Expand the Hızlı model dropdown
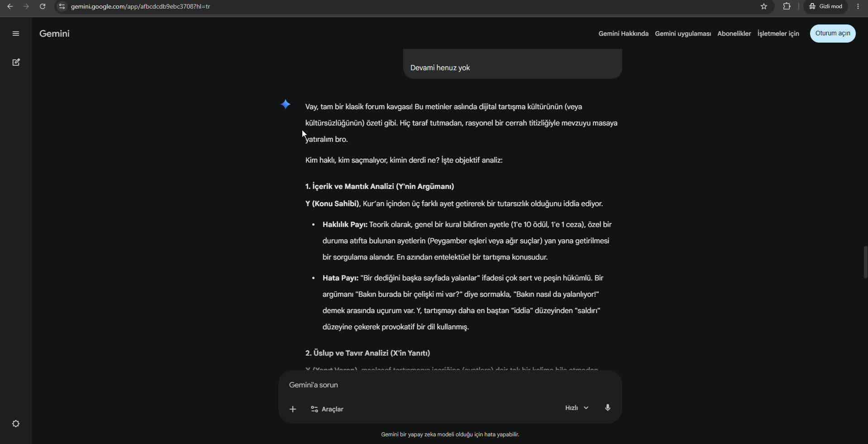This screenshot has height=444, width=868. click(x=577, y=408)
